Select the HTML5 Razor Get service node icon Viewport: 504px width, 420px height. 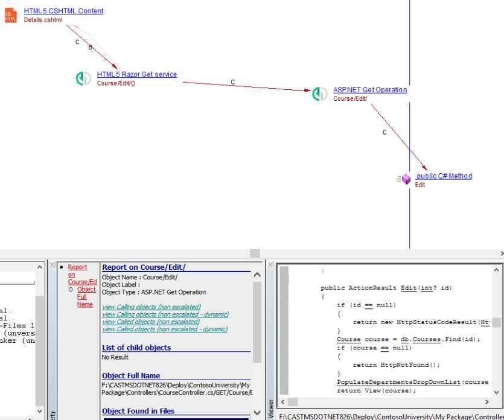[83, 78]
